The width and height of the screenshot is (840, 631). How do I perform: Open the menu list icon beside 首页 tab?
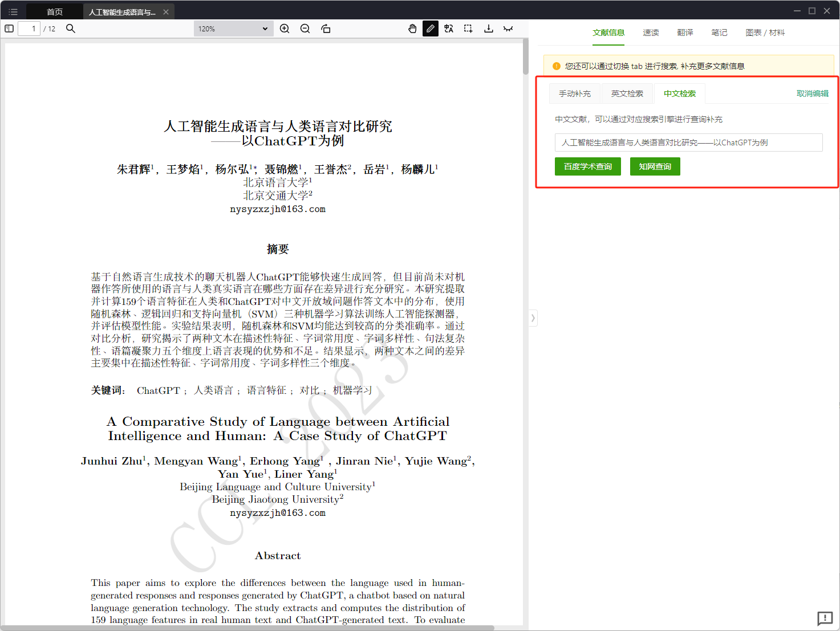pos(13,11)
